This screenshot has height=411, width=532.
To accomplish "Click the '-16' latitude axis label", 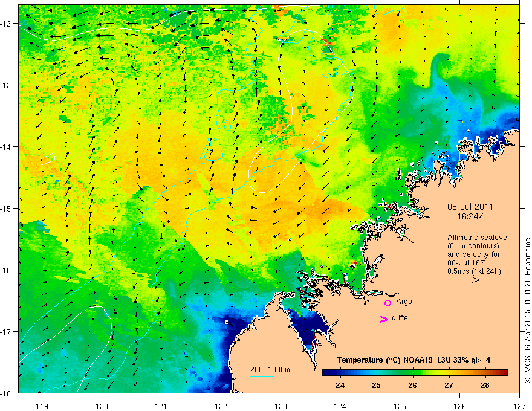I will [7, 270].
